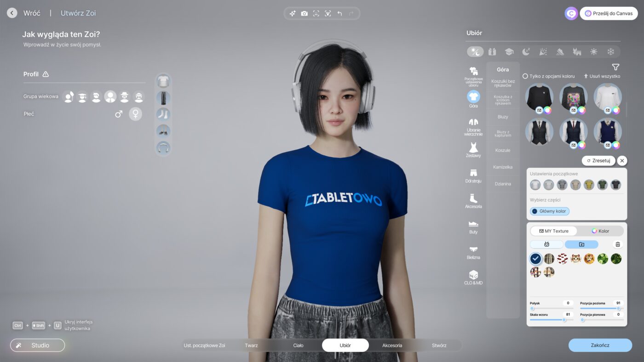Click the back arrow next to Wróć
Screen dimensions: 644x362
(12, 13)
